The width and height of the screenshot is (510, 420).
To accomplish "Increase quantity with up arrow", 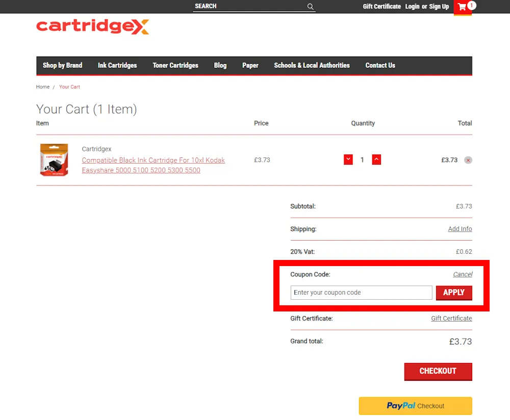I will click(x=376, y=160).
